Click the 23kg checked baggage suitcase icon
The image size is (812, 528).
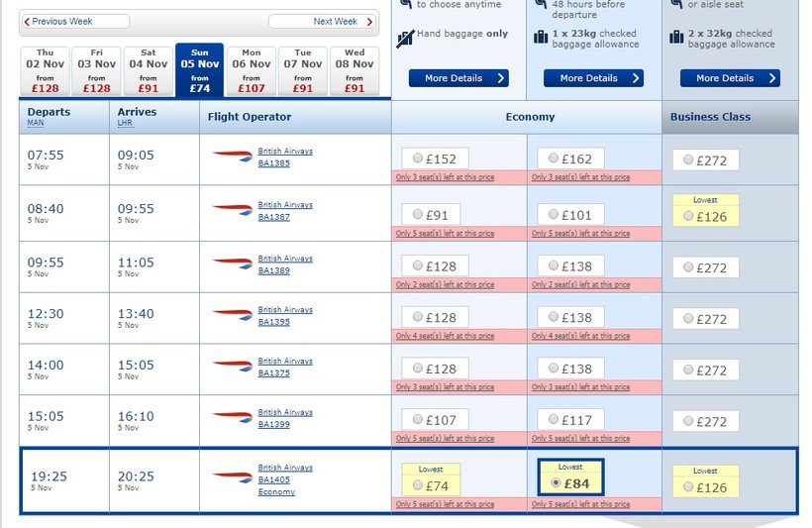(541, 38)
